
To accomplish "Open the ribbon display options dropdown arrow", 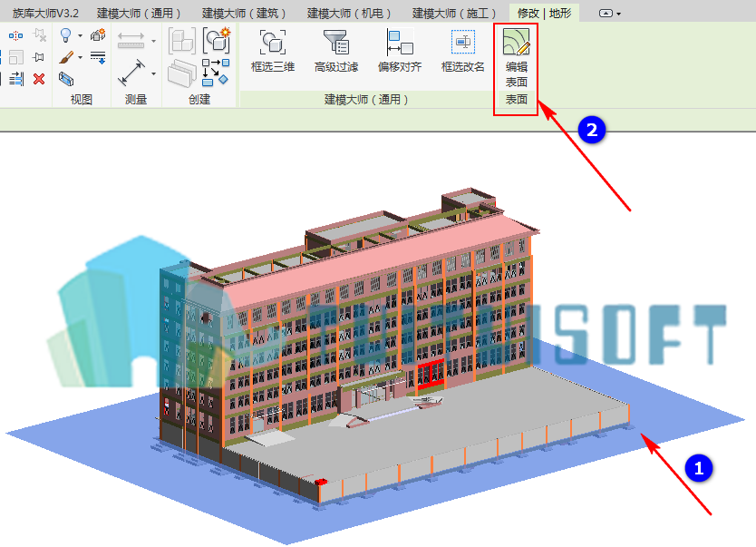I will 618,14.
